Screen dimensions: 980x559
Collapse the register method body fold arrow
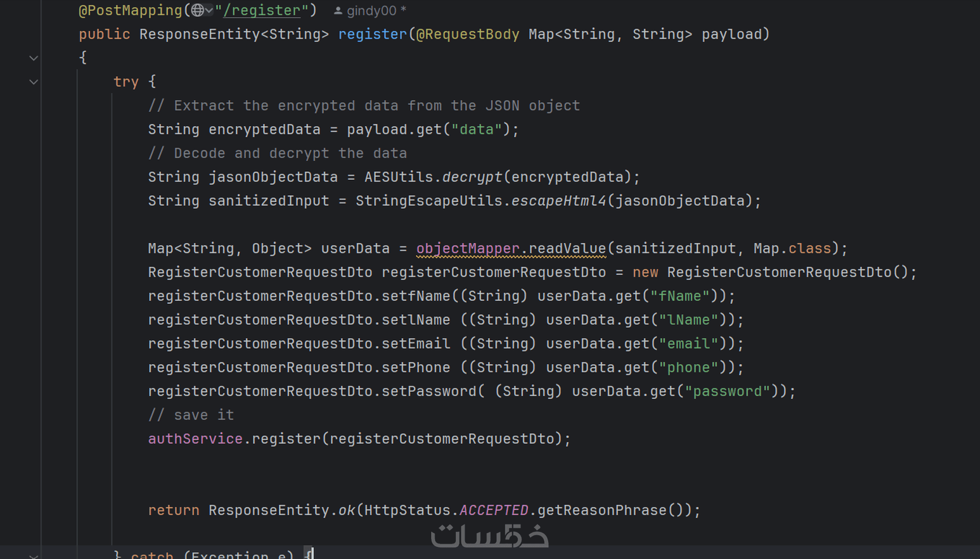[x=33, y=58]
